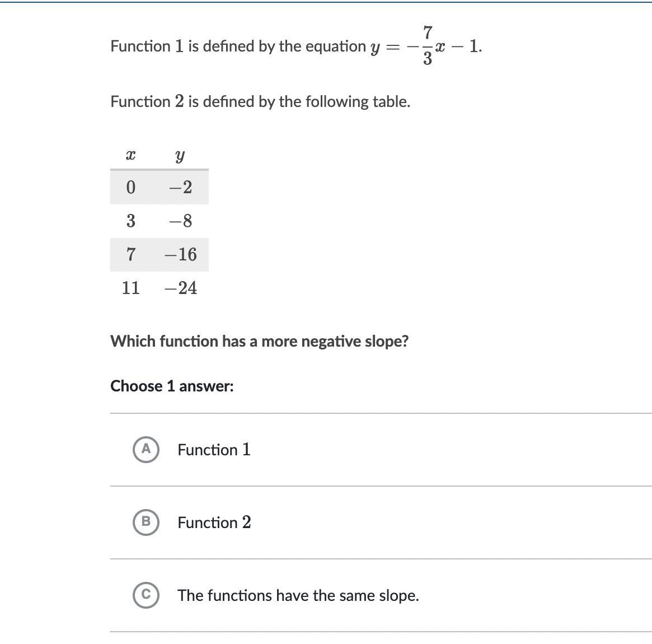The image size is (652, 644).
Task: Click the y column header in table
Action: tap(180, 156)
